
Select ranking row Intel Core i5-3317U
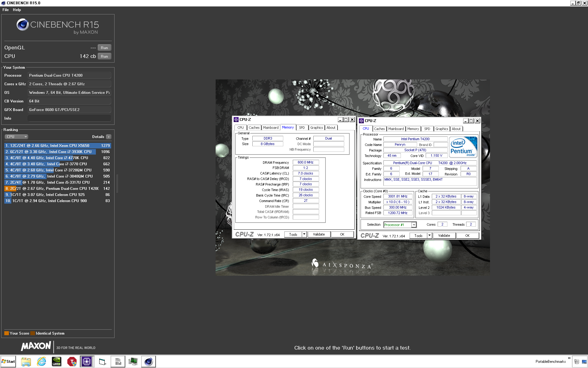coord(58,182)
